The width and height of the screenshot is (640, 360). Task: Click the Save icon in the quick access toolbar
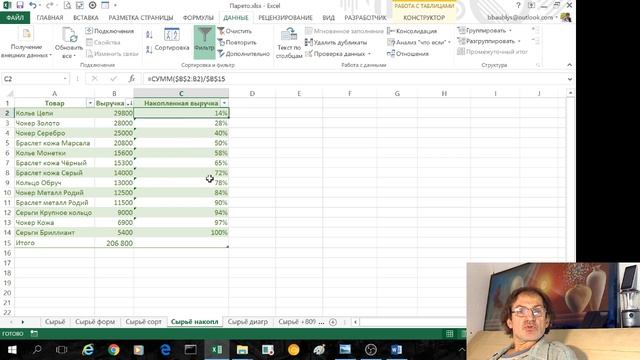[20, 5]
